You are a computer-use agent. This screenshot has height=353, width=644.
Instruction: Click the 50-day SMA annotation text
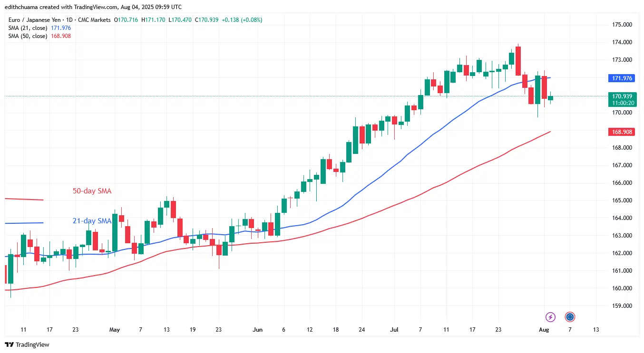pyautogui.click(x=92, y=191)
